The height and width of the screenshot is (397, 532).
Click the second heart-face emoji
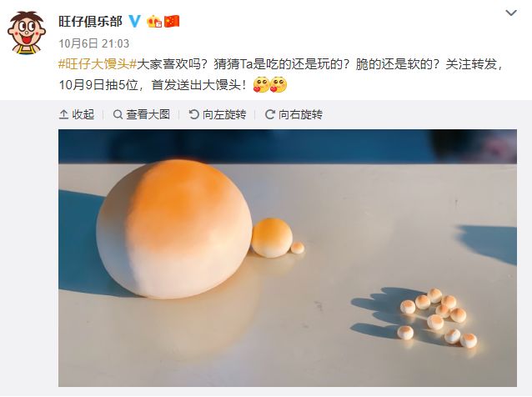(x=279, y=85)
